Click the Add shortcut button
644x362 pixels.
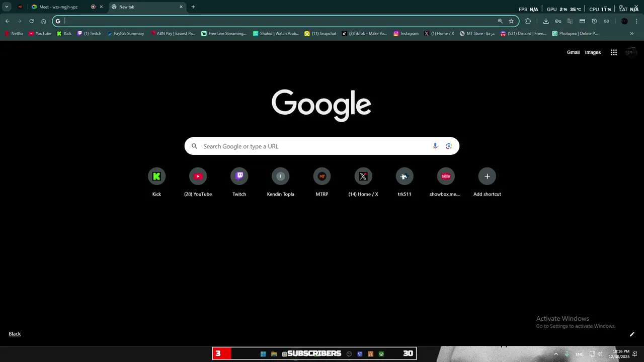[487, 183]
